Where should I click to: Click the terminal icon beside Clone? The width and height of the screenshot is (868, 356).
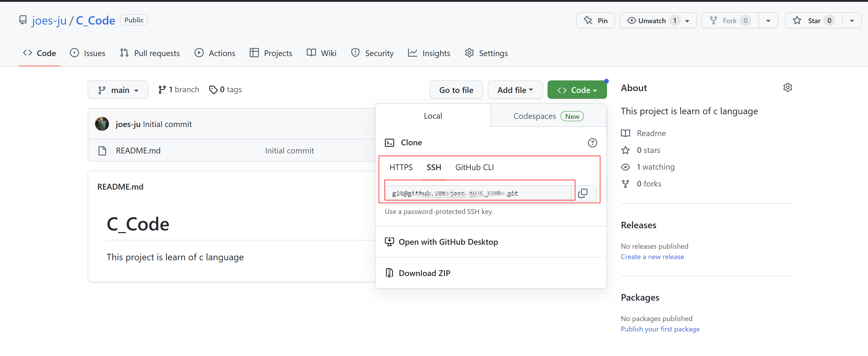pos(389,143)
